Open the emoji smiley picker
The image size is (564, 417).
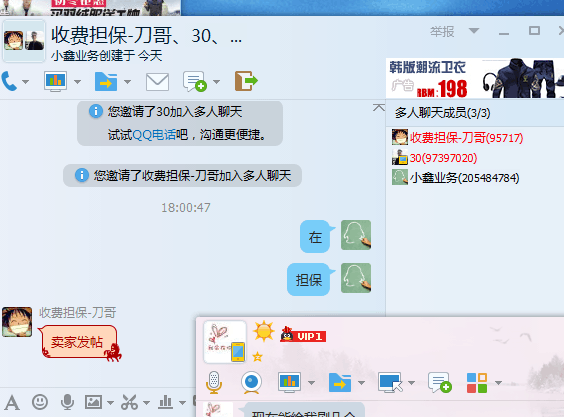coord(40,402)
